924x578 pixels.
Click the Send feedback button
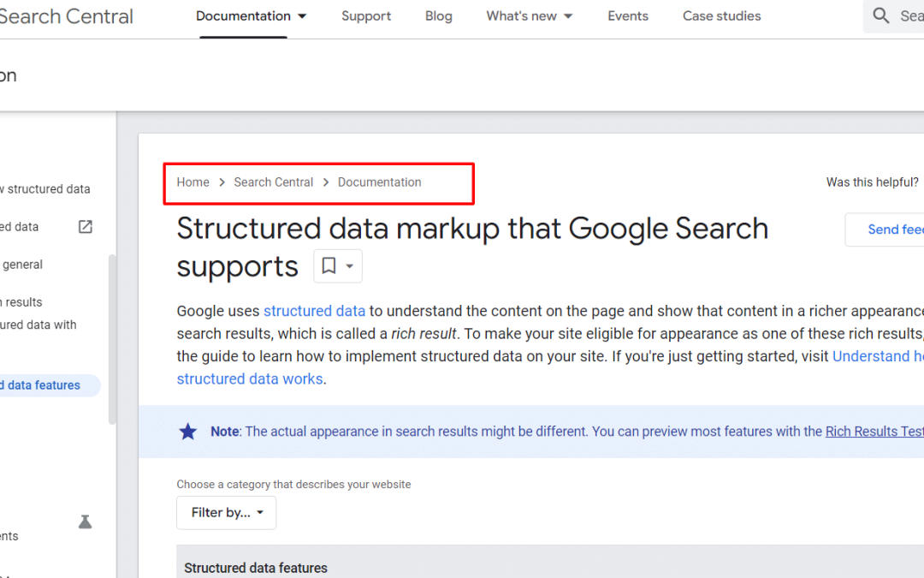point(885,229)
